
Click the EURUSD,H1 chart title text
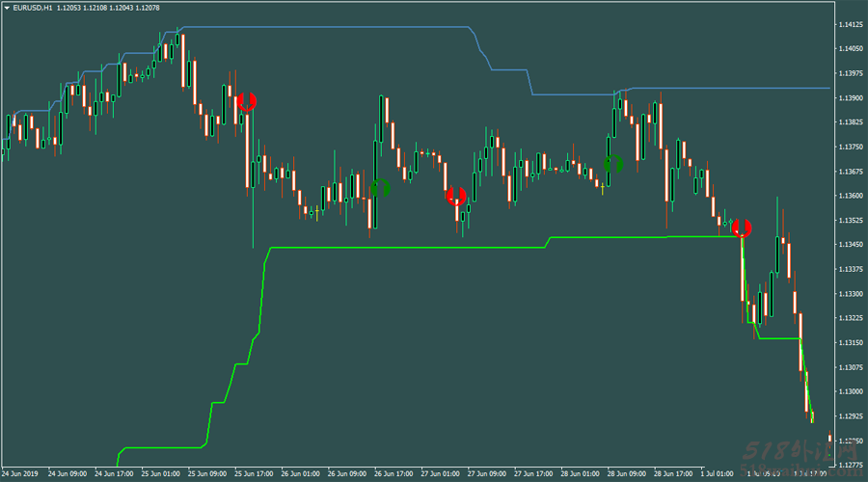coord(32,9)
